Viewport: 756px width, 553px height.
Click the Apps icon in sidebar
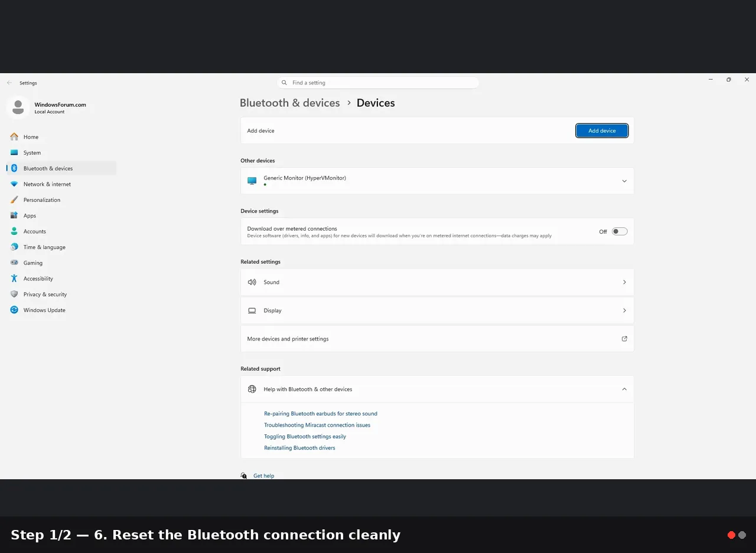click(x=14, y=215)
